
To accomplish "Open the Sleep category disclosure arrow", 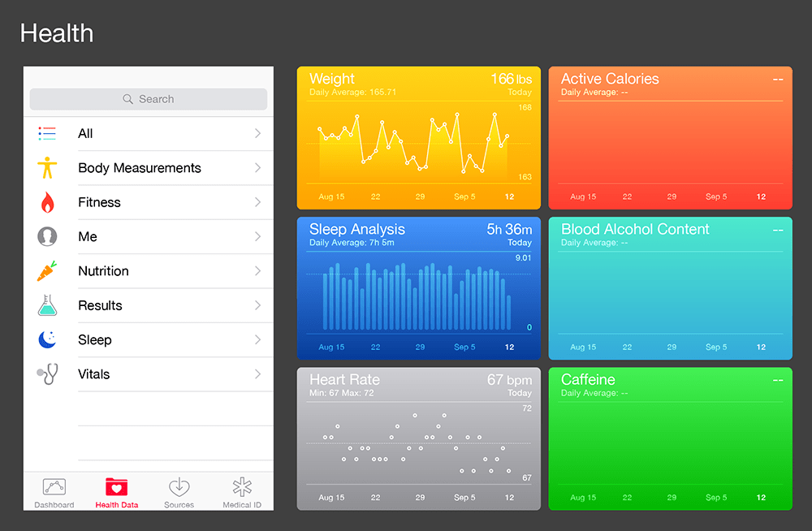I will 258,339.
